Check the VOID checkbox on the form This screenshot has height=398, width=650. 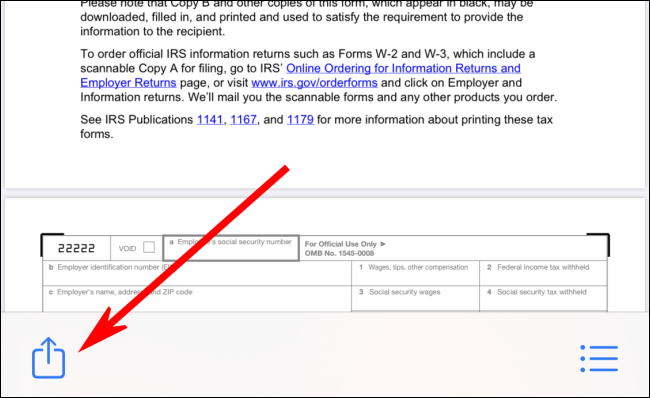[149, 247]
